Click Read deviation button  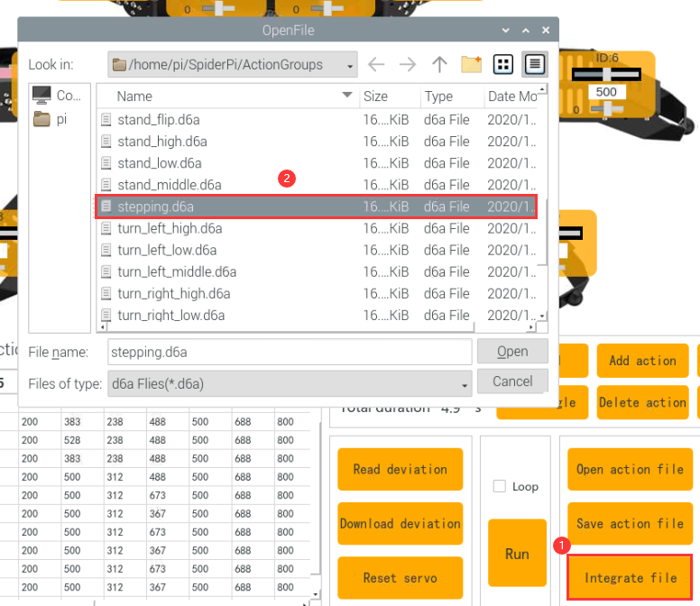(x=400, y=469)
